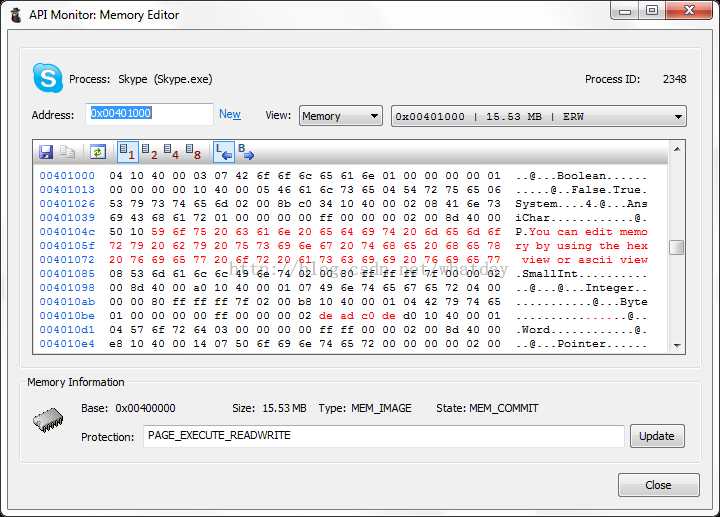Viewport: 720px width, 517px height.
Task: Click the ASCII text '..@...Boolean......'
Action: pos(581,176)
